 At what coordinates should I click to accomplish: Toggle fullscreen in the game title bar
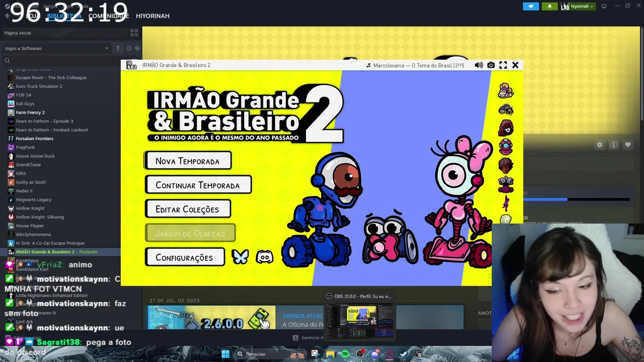[503, 65]
